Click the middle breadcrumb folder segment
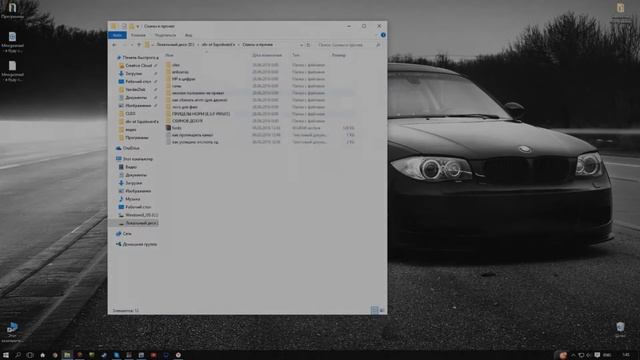 (218, 44)
